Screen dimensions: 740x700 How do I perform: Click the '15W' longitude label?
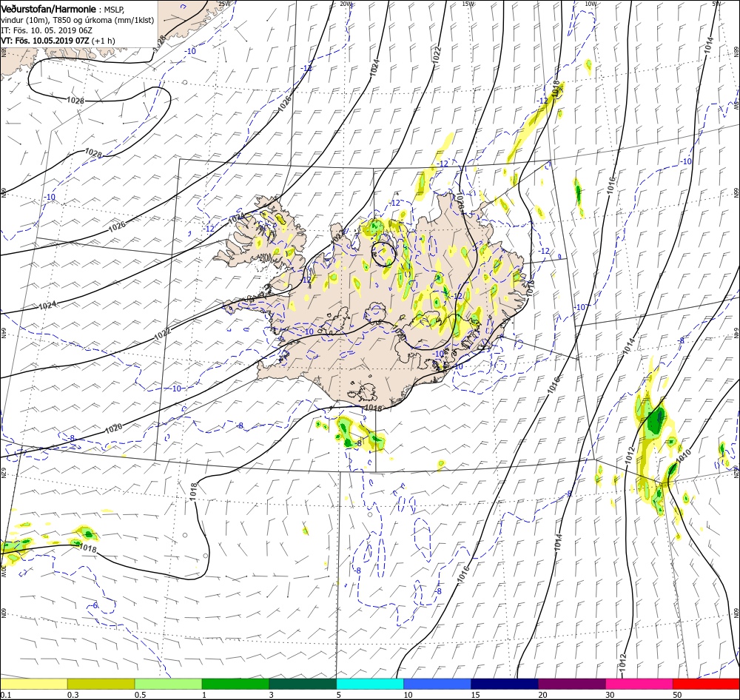pos(468,4)
